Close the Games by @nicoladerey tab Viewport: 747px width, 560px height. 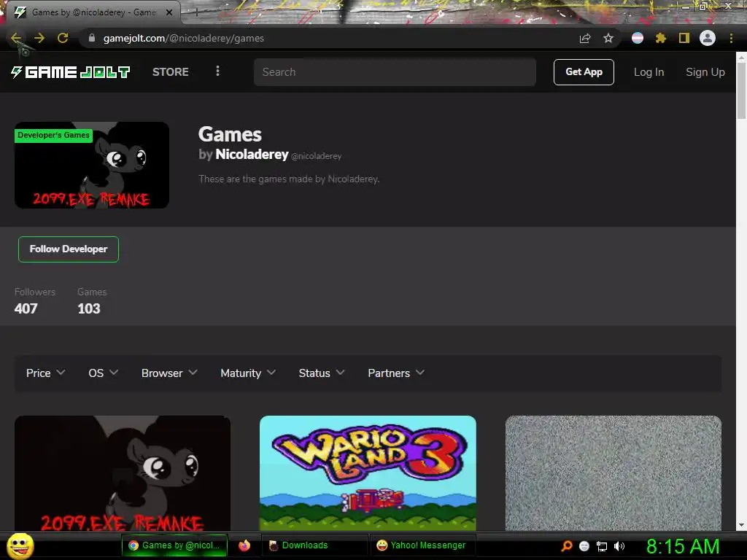[x=169, y=12]
